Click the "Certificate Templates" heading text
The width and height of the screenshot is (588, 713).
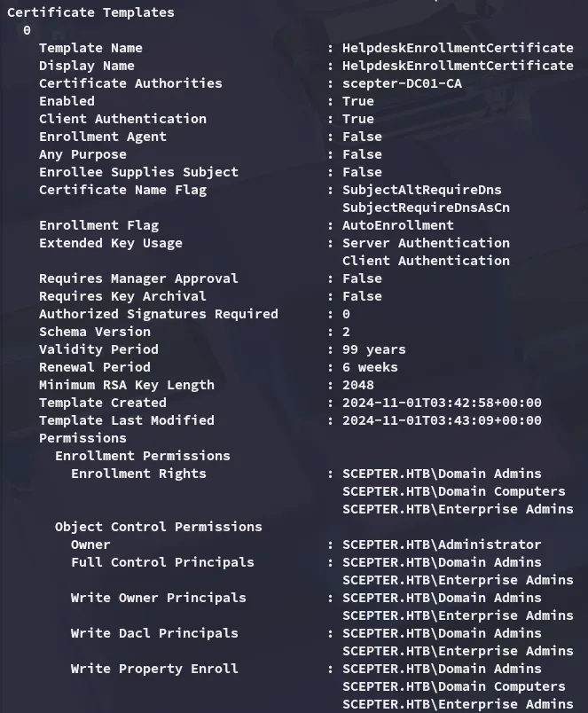tap(90, 12)
